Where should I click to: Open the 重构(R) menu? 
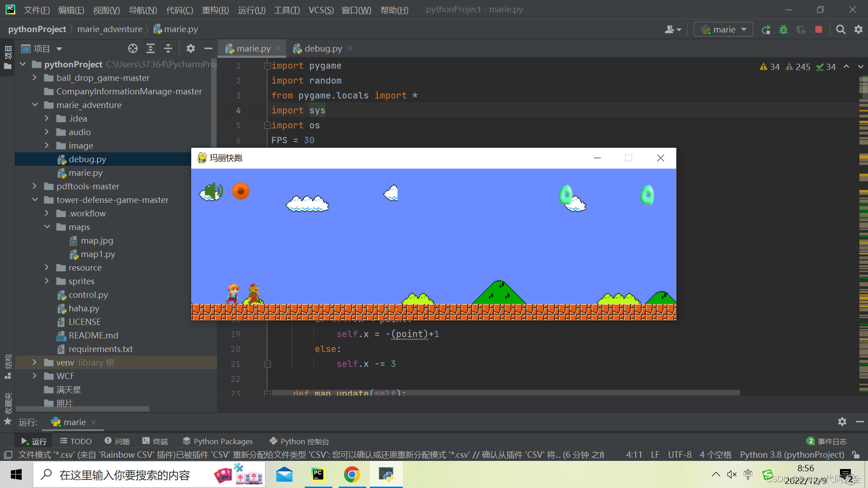click(215, 10)
